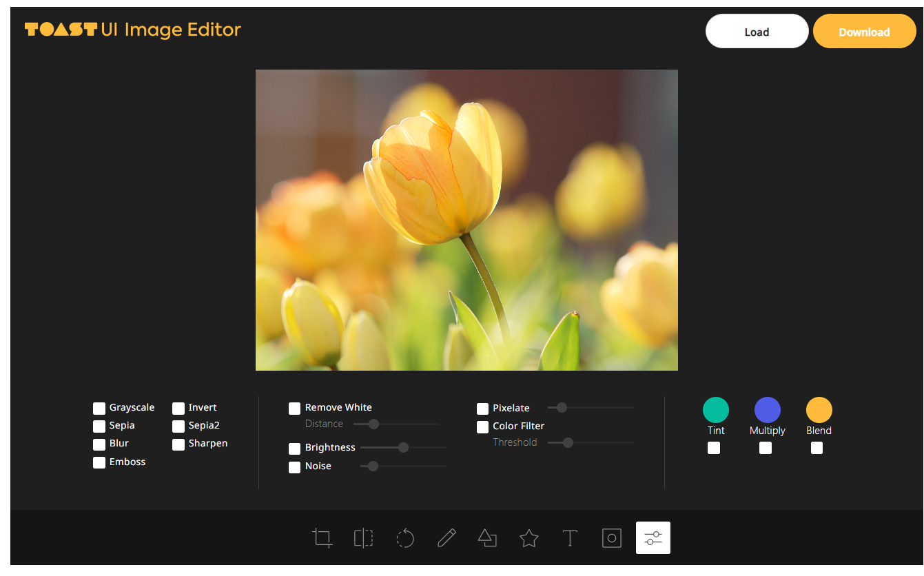Click the Remove White Distance slider
The height and width of the screenshot is (576, 924).
[396, 424]
